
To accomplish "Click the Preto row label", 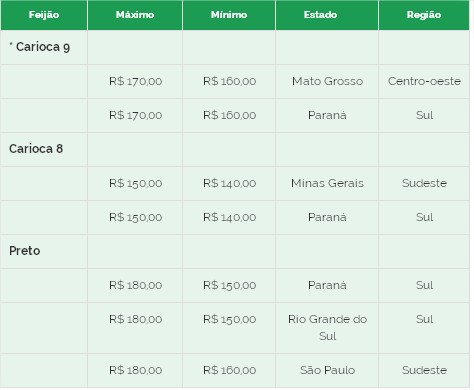I will (x=25, y=251).
